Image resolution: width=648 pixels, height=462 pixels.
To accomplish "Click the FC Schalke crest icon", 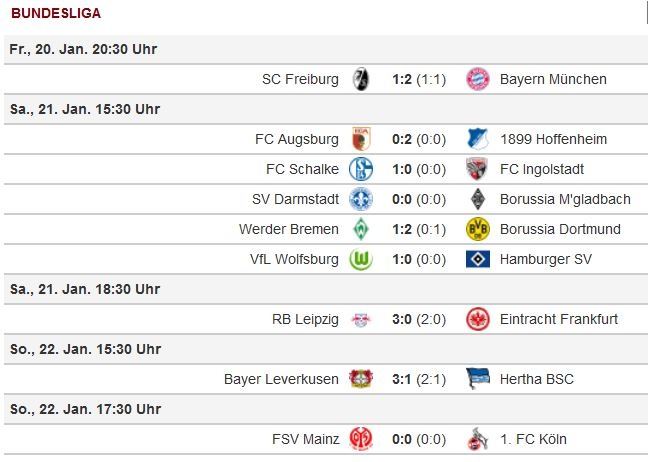I will click(361, 169).
